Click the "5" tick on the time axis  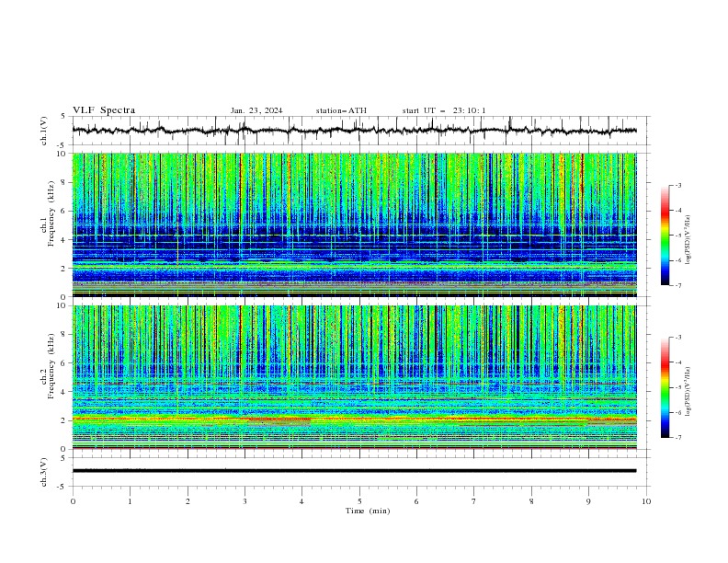[x=359, y=501]
